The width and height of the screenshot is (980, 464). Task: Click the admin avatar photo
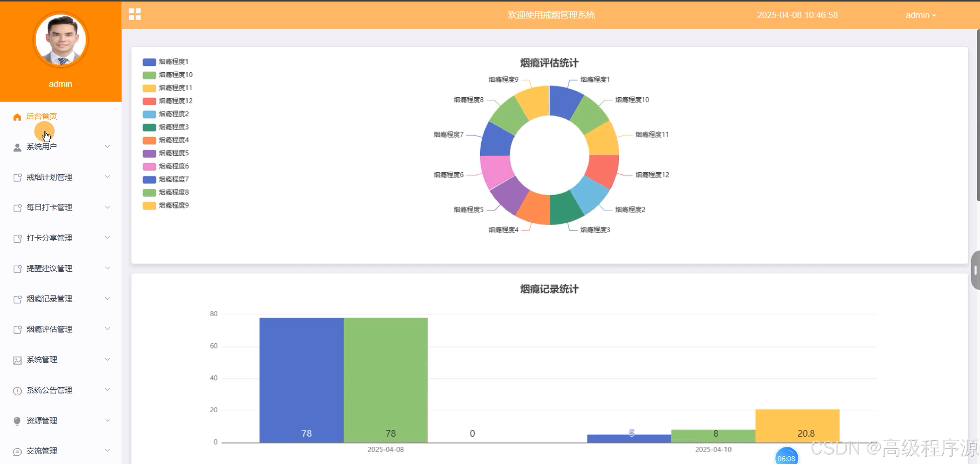61,40
